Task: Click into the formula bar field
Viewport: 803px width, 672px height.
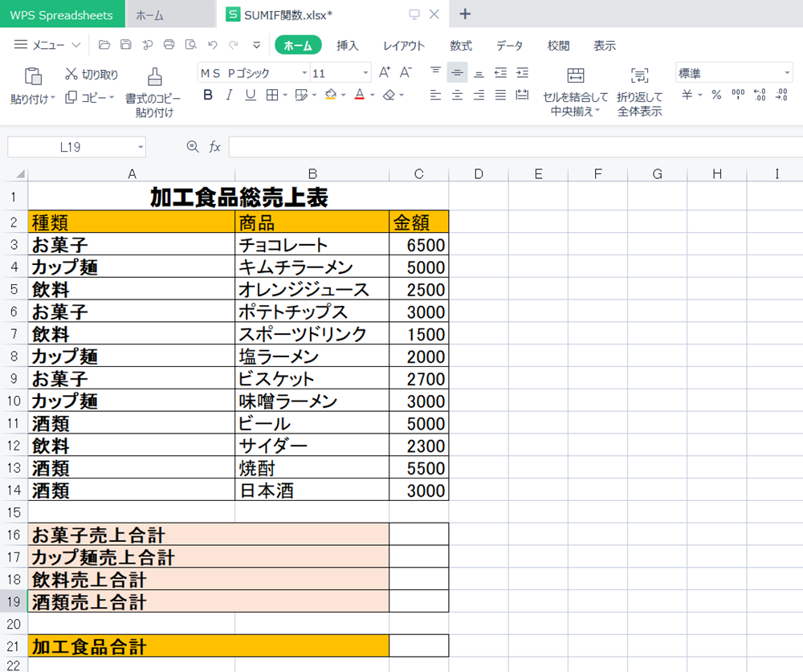Action: (516, 147)
